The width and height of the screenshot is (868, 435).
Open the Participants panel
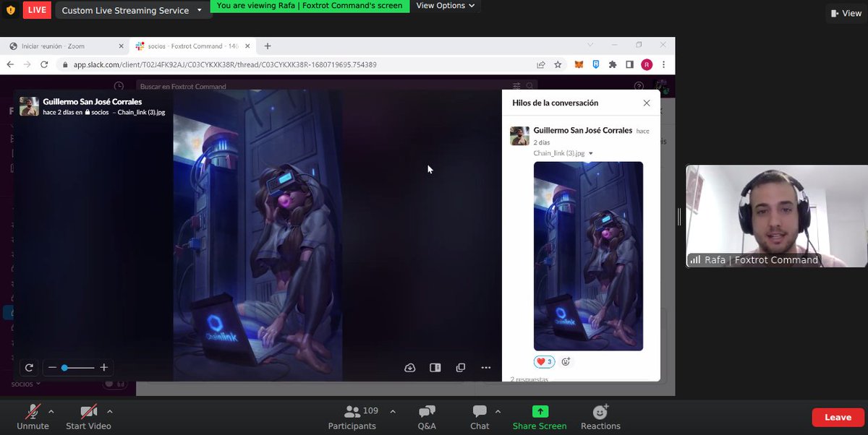(x=352, y=417)
